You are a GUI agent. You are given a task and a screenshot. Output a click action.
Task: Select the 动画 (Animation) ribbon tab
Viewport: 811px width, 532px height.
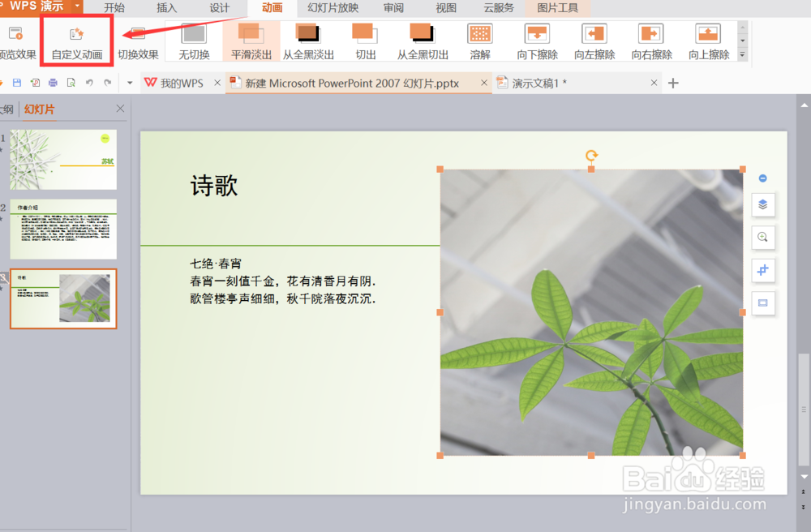272,8
